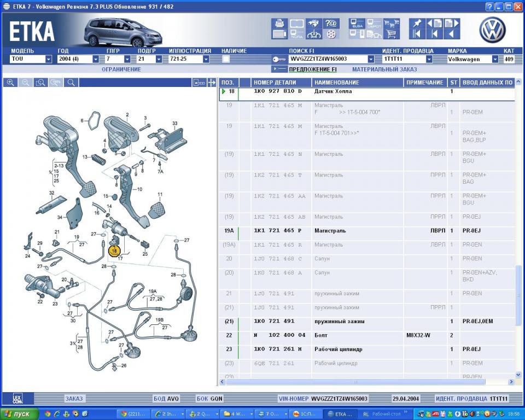Click the multiple shopping carts icon
The height and width of the screenshot is (420, 525).
(392, 23)
